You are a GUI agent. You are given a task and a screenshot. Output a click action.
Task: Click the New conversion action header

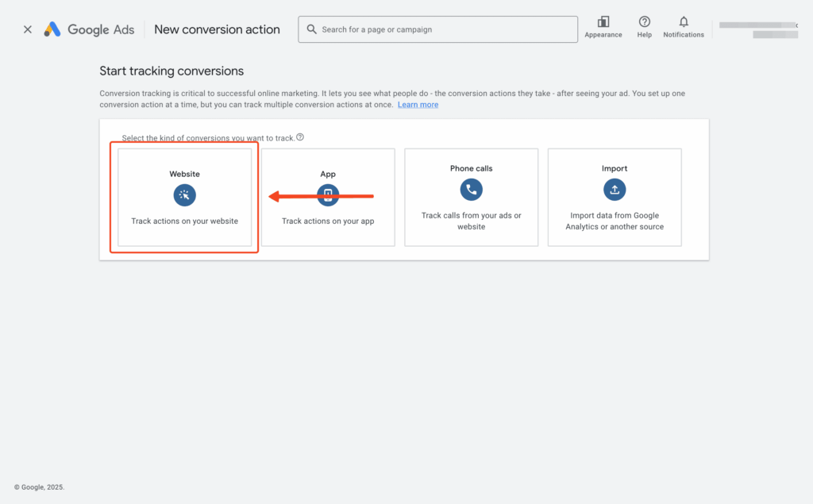coord(217,29)
